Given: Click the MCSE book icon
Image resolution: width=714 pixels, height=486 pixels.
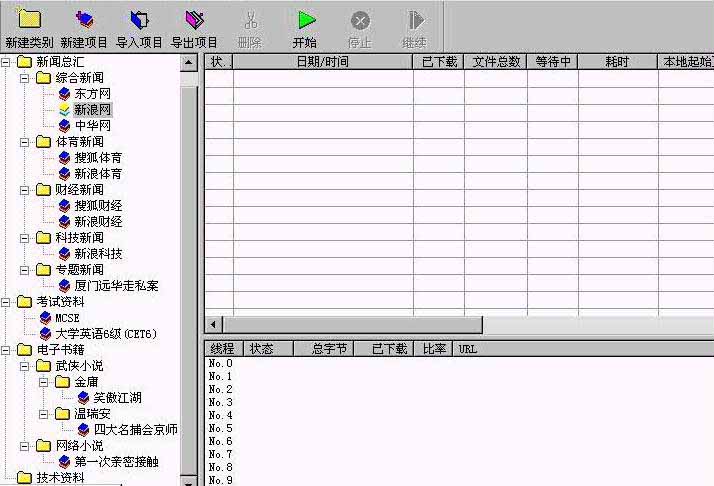Looking at the screenshot, I should point(45,318).
